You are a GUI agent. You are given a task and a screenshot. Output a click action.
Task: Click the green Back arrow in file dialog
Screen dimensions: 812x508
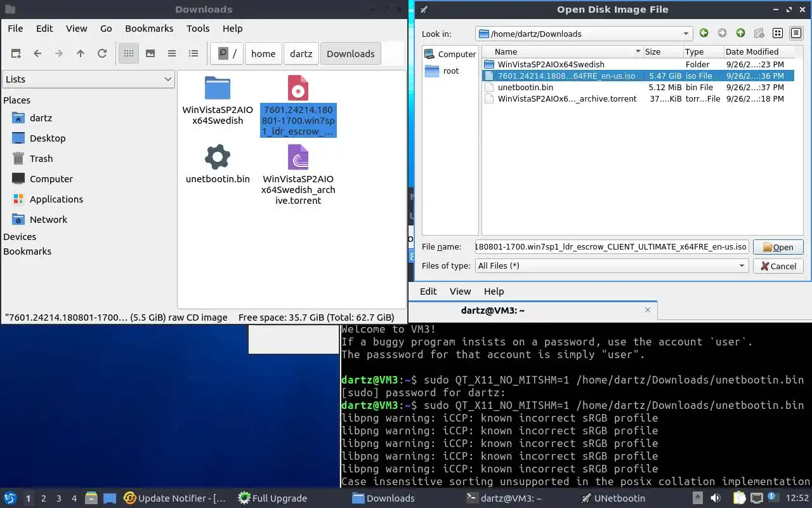[x=704, y=34]
